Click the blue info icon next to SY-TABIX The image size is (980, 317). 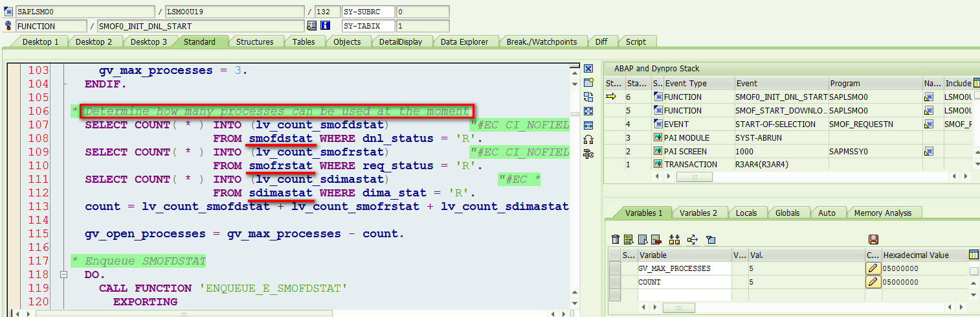tap(326, 26)
